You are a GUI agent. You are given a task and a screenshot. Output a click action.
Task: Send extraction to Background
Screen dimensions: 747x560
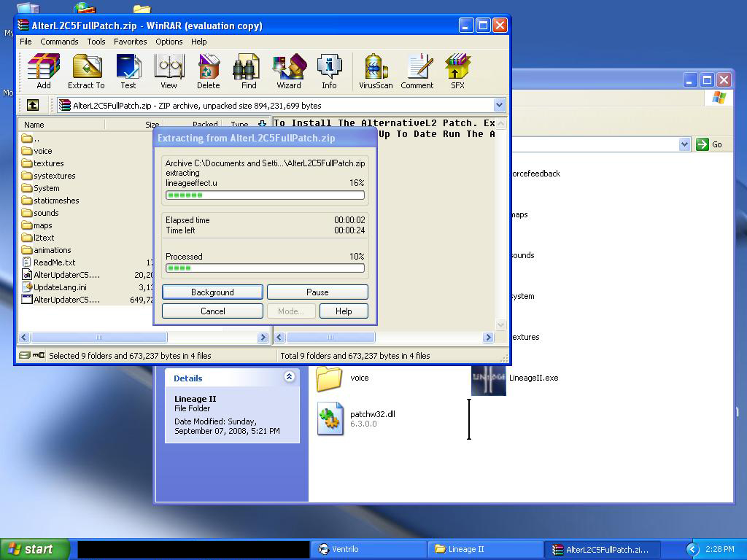point(212,292)
